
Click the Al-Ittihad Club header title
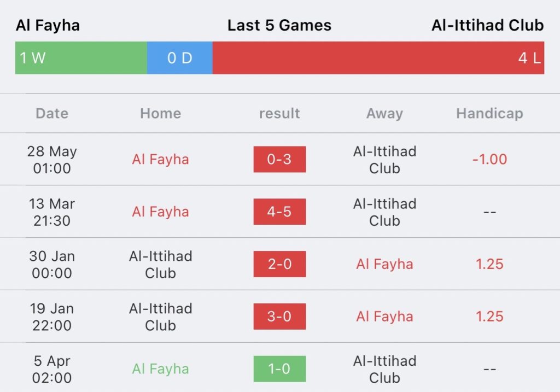coord(487,25)
